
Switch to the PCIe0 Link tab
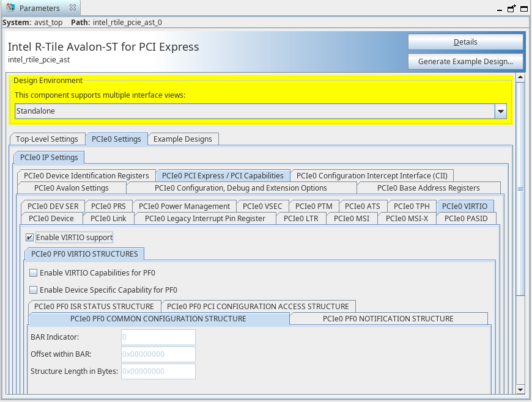tap(108, 218)
